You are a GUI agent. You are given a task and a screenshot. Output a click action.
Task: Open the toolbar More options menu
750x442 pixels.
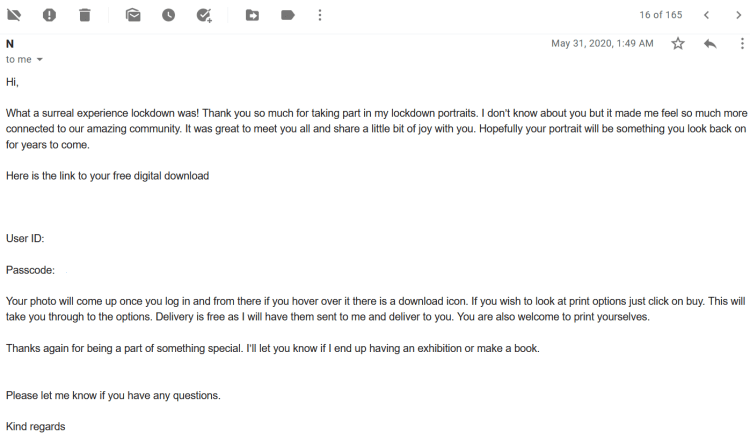(x=320, y=15)
